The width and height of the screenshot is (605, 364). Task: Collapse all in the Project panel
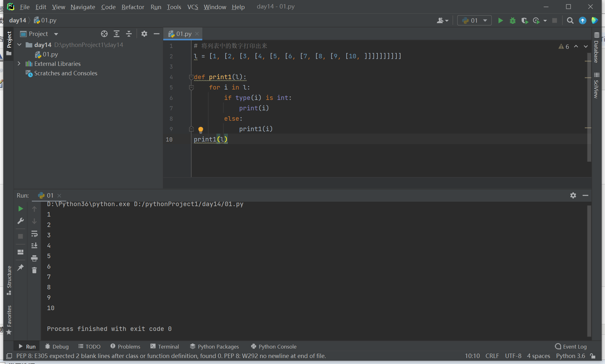(x=129, y=34)
